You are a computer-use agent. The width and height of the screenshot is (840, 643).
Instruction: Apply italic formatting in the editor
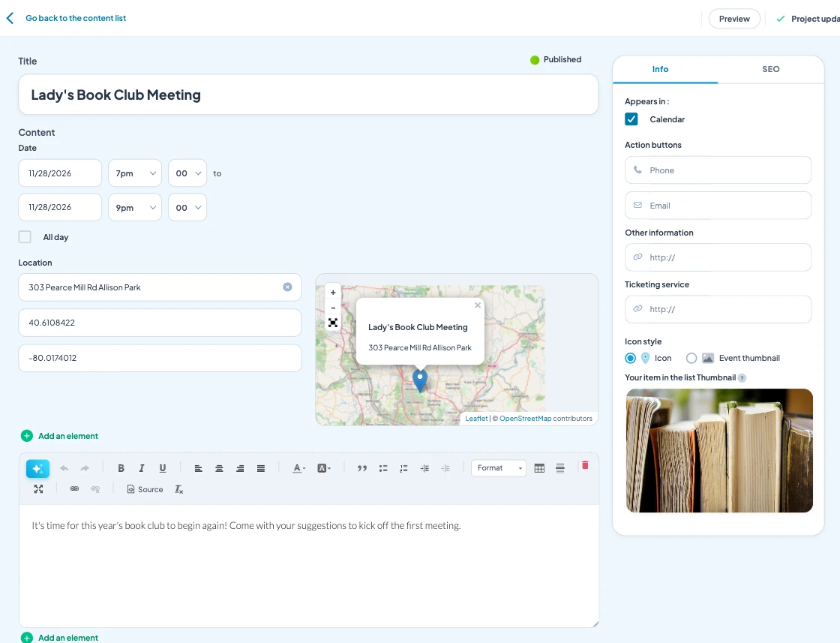point(142,468)
